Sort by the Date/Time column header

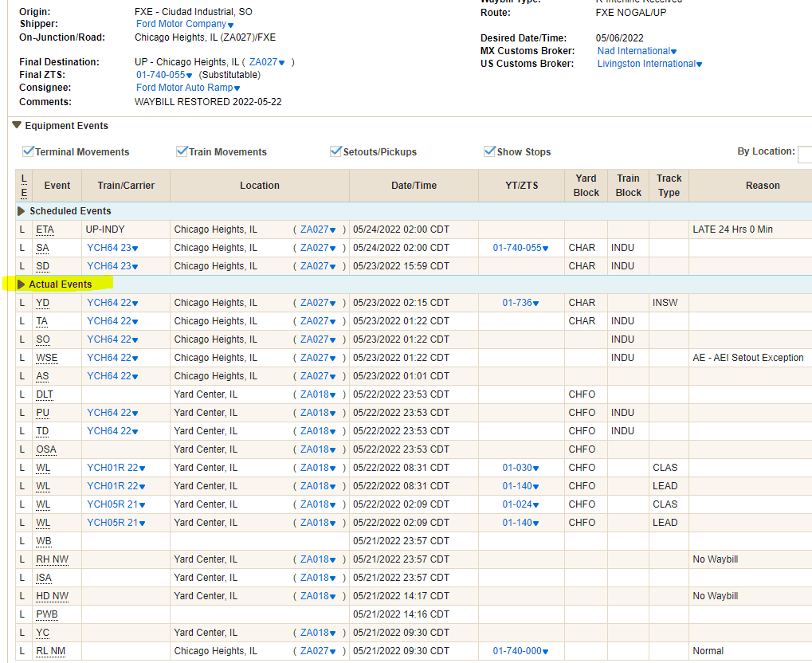[x=414, y=186]
